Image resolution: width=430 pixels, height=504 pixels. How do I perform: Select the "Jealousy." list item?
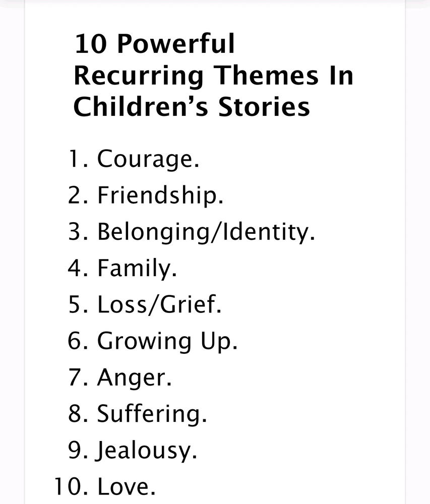[x=147, y=450]
